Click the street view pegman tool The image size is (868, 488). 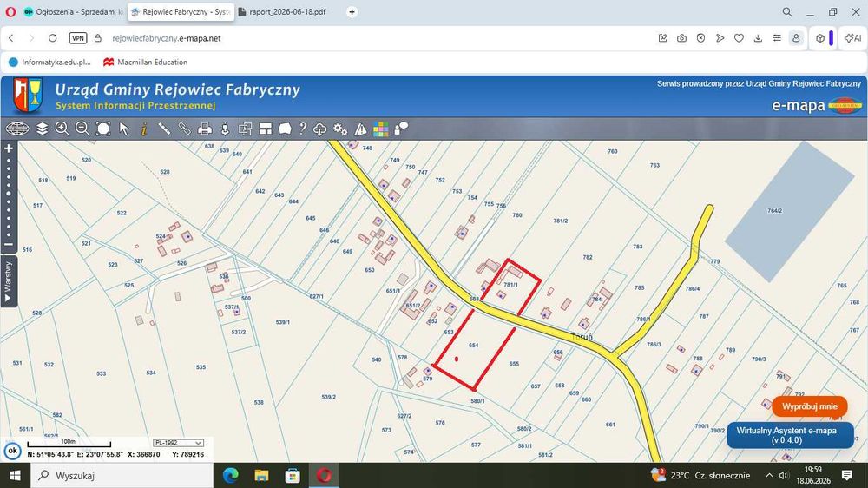[x=225, y=129]
